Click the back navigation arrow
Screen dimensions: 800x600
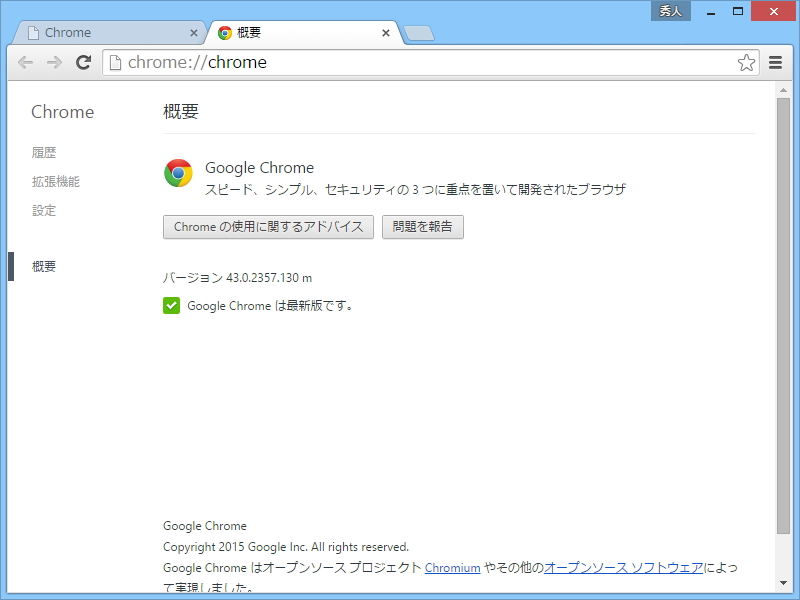26,62
